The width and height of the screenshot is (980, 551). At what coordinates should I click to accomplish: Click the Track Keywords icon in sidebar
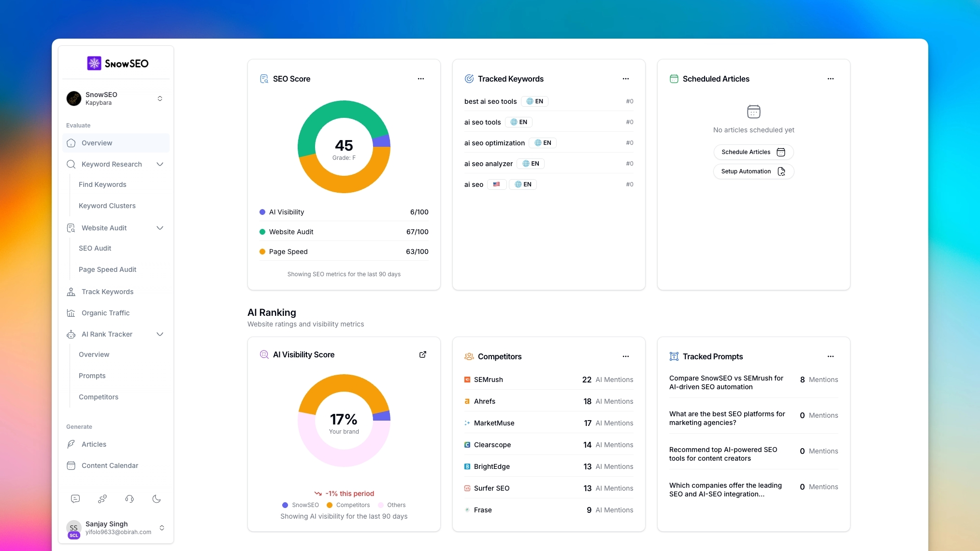pyautogui.click(x=71, y=292)
